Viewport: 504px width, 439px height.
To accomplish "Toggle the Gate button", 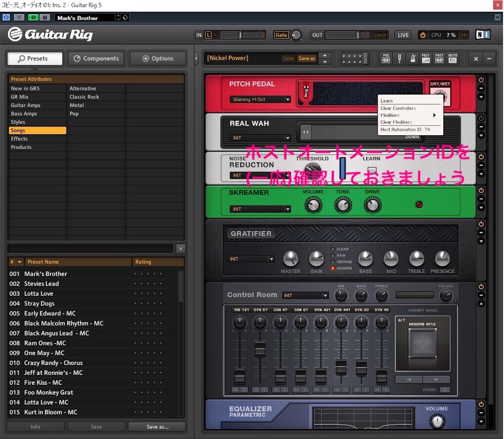I will pos(281,35).
